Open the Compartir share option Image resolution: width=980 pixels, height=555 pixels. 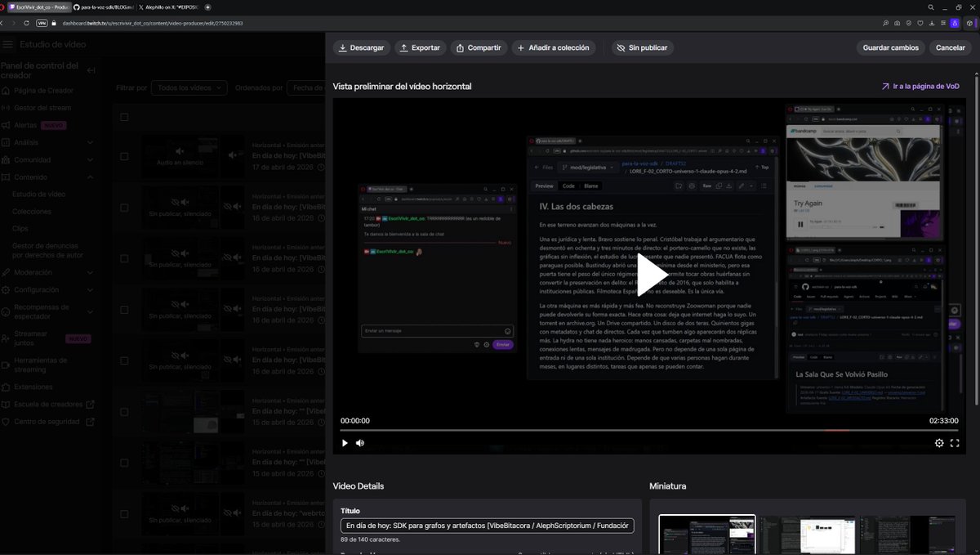[479, 47]
